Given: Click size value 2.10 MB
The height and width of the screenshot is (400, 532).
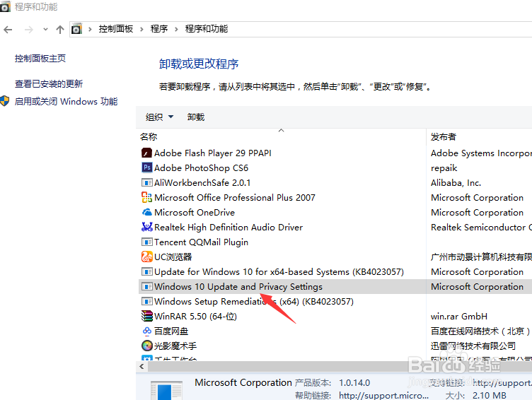Looking at the screenshot, I should tap(490, 395).
